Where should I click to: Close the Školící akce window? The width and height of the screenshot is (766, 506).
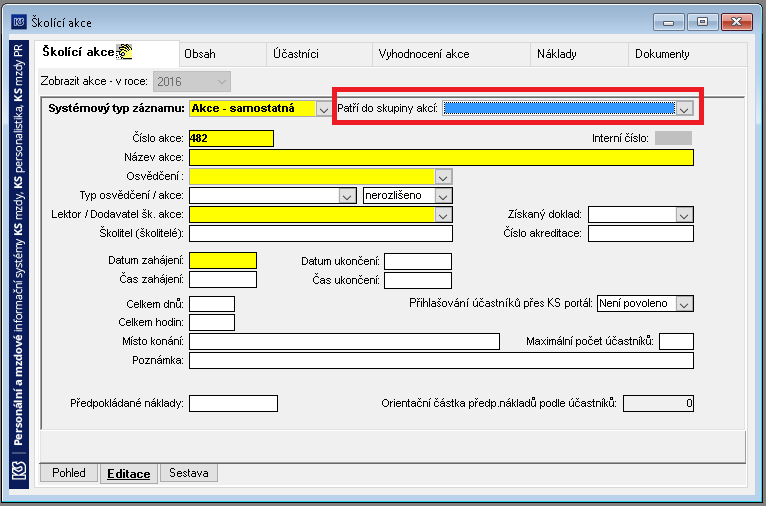click(736, 22)
